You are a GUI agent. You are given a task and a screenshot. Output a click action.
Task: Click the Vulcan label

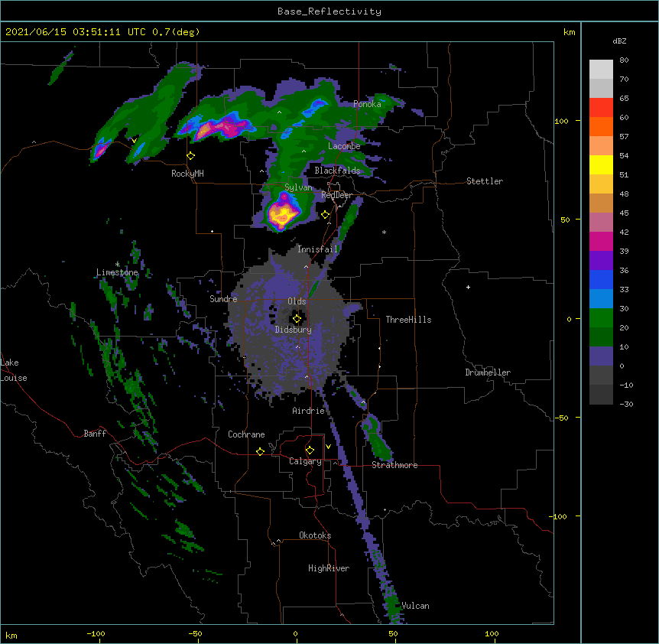(415, 606)
